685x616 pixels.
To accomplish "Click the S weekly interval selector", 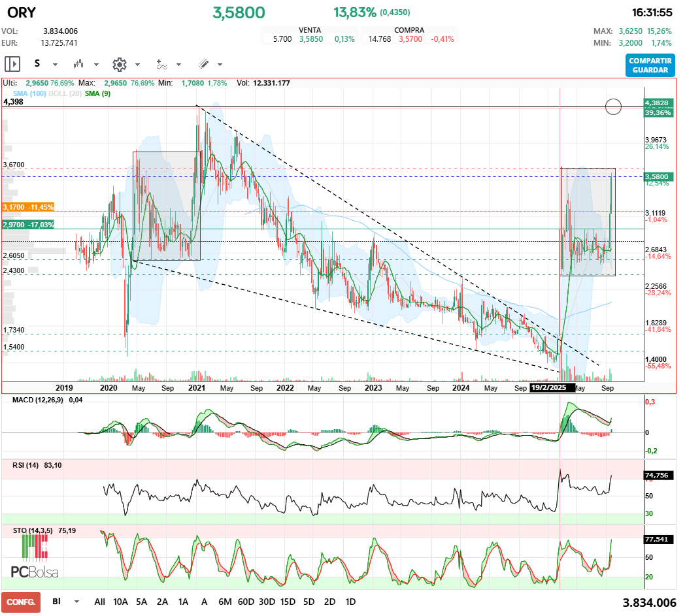I will click(37, 64).
